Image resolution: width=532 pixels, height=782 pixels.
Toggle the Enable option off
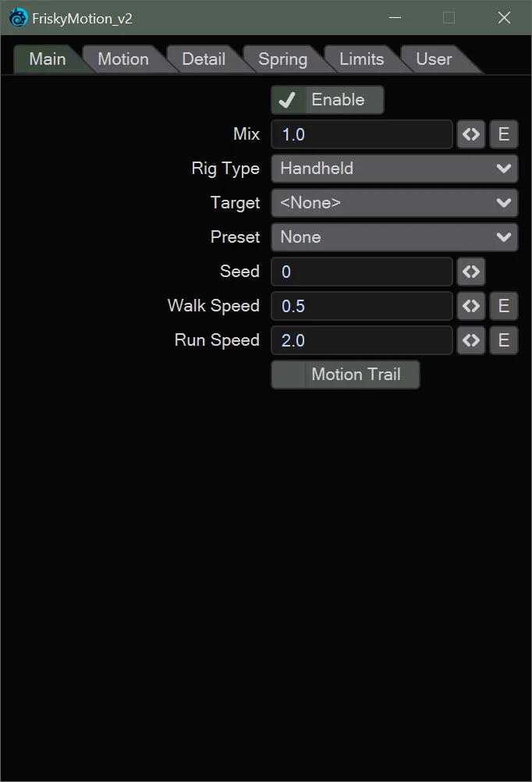click(326, 100)
